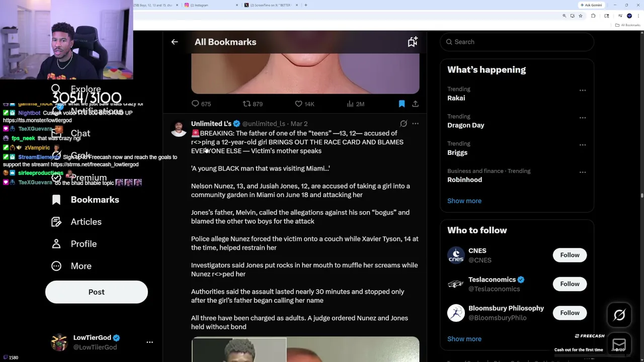Show more under What's happening
644x362 pixels.
click(x=464, y=201)
